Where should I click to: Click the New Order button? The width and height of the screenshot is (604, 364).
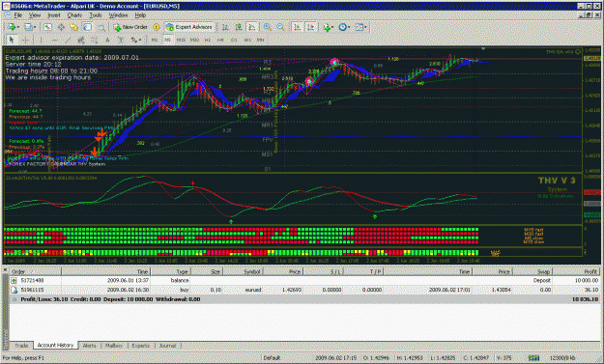click(x=130, y=27)
